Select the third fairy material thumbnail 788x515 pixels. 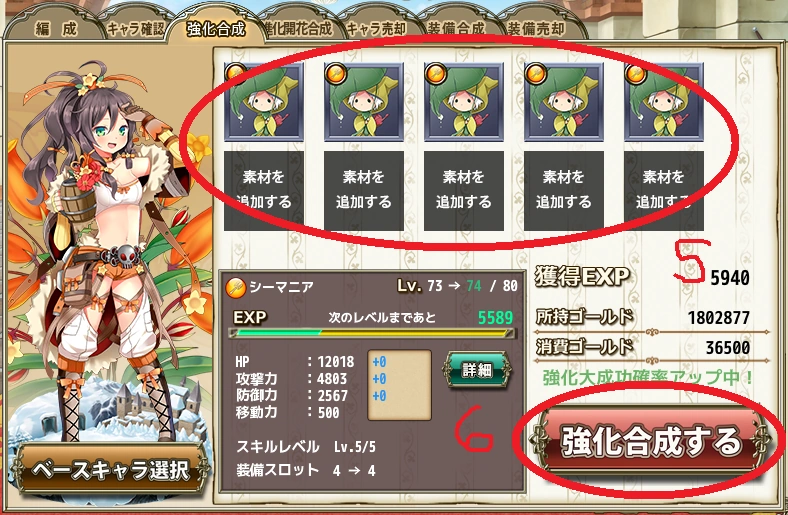click(x=464, y=102)
